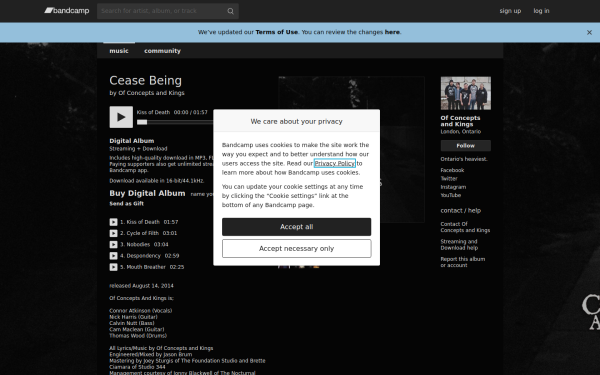Click the Follow button
The height and width of the screenshot is (375, 600).
(x=466, y=146)
